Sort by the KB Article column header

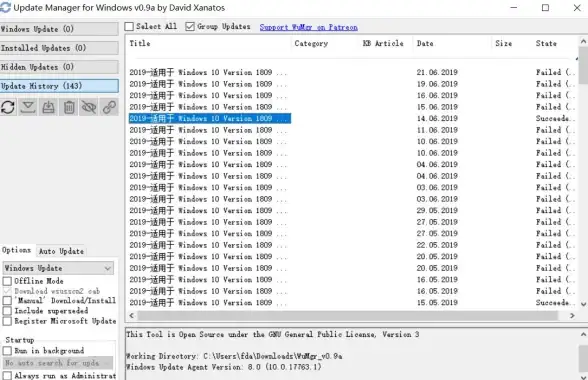pyautogui.click(x=386, y=44)
